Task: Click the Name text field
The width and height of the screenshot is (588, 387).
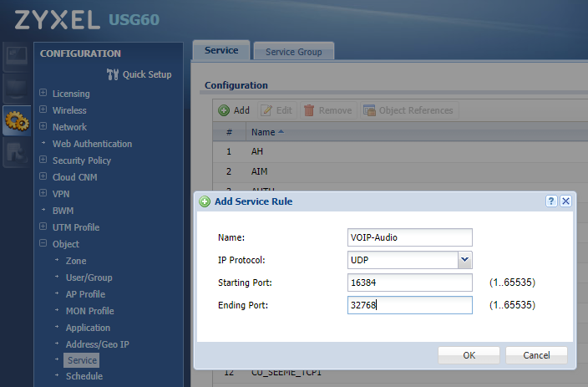Action: (410, 237)
